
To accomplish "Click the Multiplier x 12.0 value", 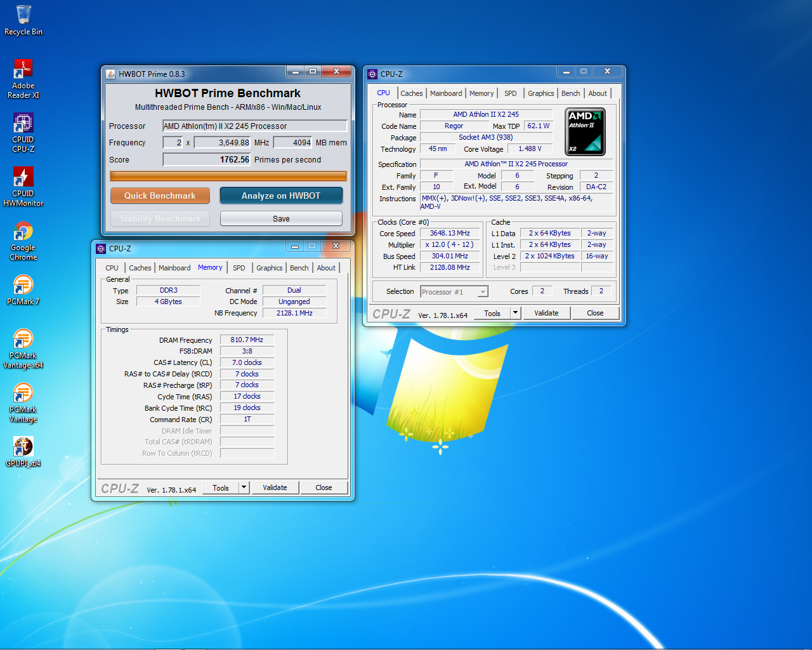I will point(450,244).
